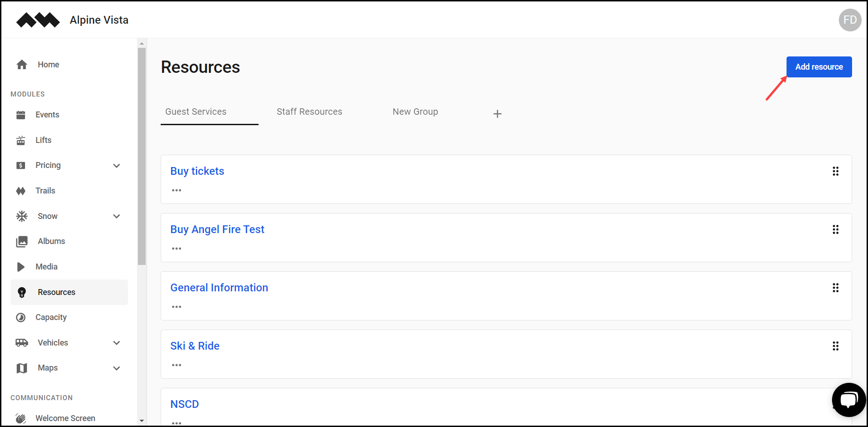The height and width of the screenshot is (427, 868).
Task: Expand the Snow submenu chevron
Action: tap(117, 216)
